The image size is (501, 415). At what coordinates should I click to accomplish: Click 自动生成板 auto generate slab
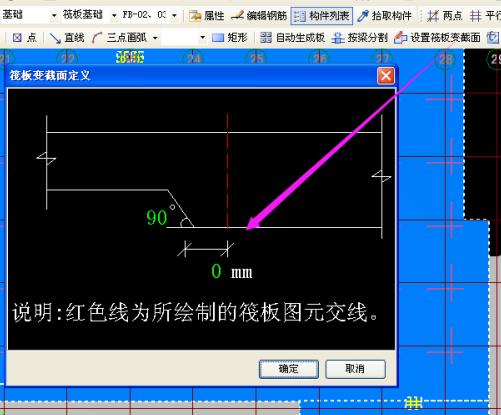tap(292, 38)
